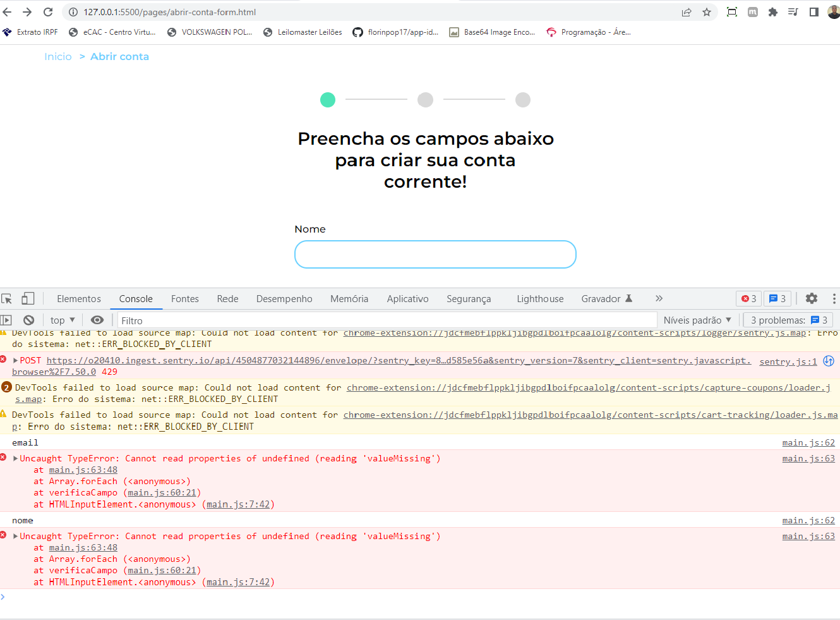Viewport: 840px width, 620px height.
Task: Create live expression with the eye icon
Action: (x=97, y=320)
